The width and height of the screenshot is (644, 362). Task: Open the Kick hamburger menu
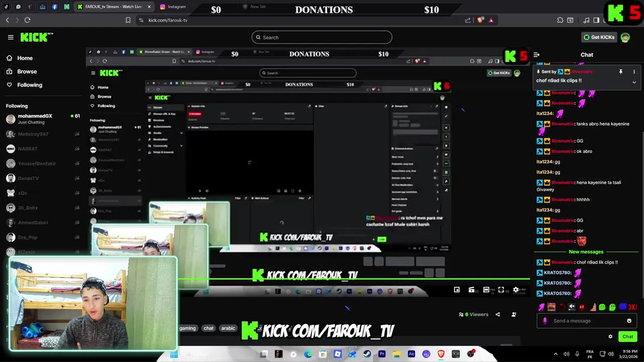point(11,37)
